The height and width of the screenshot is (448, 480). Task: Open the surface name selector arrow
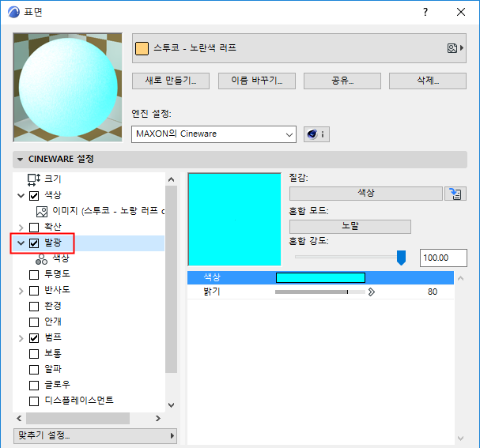click(462, 48)
